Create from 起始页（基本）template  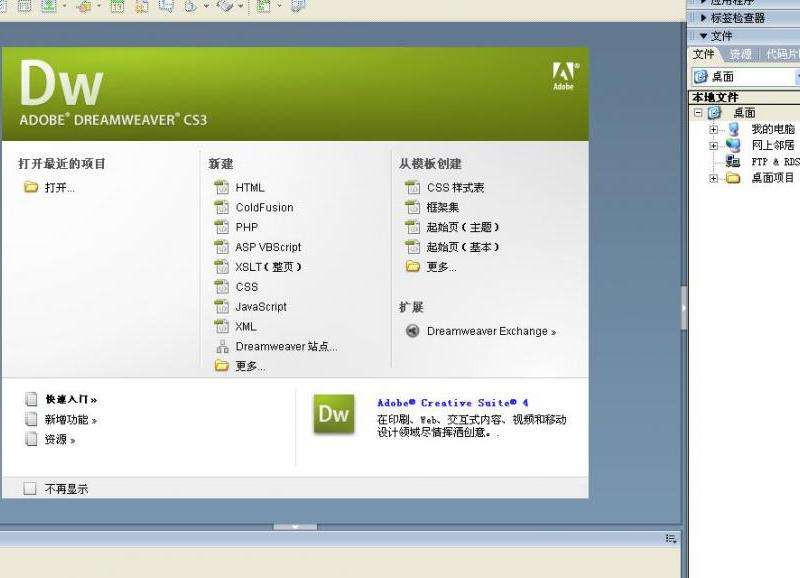(452, 247)
